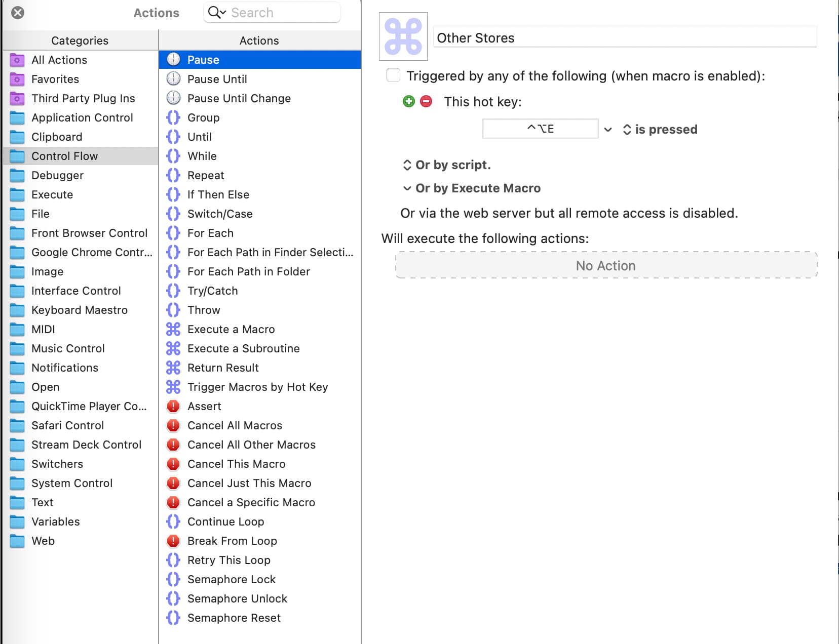This screenshot has width=839, height=644.
Task: Select the Pause Until Change action
Action: [260, 98]
